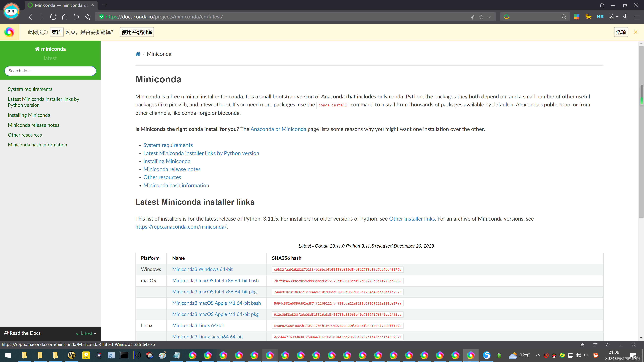Image resolution: width=644 pixels, height=362 pixels.
Task: Click the skin shirt icon in title bar
Action: click(x=602, y=5)
